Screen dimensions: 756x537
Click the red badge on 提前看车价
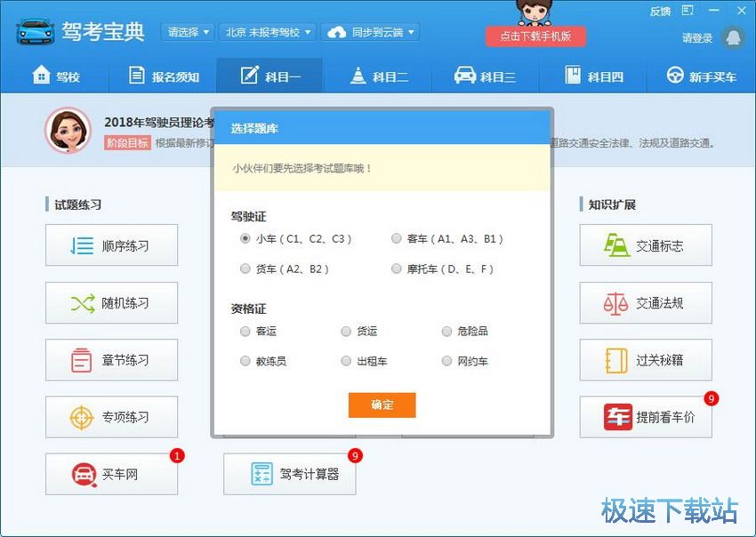tap(712, 398)
